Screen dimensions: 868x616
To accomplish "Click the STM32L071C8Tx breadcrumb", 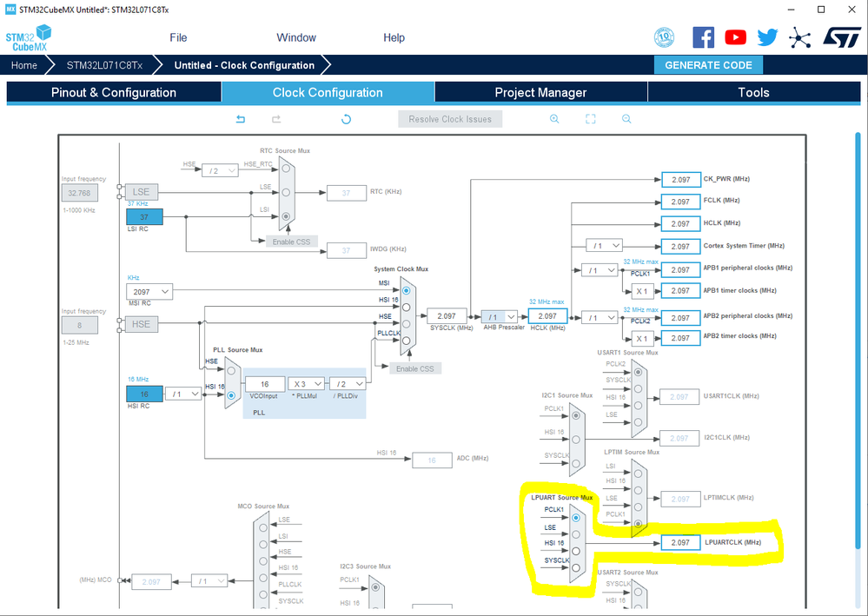I will 104,65.
